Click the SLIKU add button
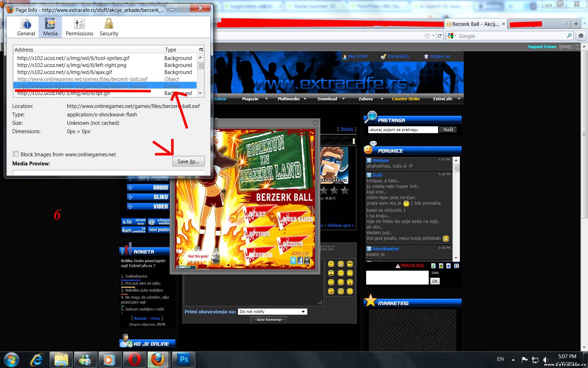The width and height of the screenshot is (588, 368). coord(148,197)
